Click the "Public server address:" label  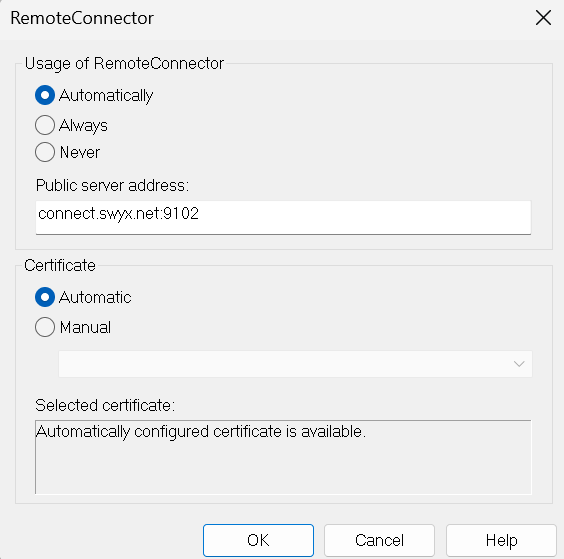pyautogui.click(x=112, y=186)
